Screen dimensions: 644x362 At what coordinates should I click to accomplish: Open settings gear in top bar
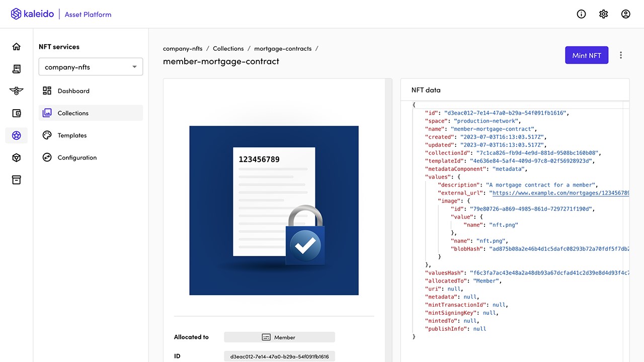tap(603, 14)
